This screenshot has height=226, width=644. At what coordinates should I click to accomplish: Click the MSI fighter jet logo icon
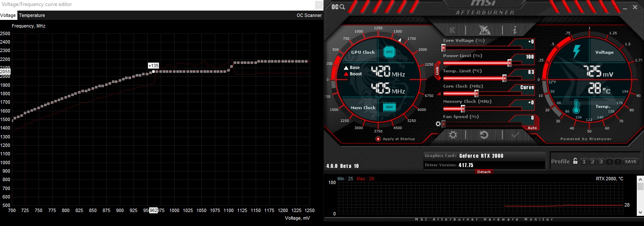click(484, 30)
